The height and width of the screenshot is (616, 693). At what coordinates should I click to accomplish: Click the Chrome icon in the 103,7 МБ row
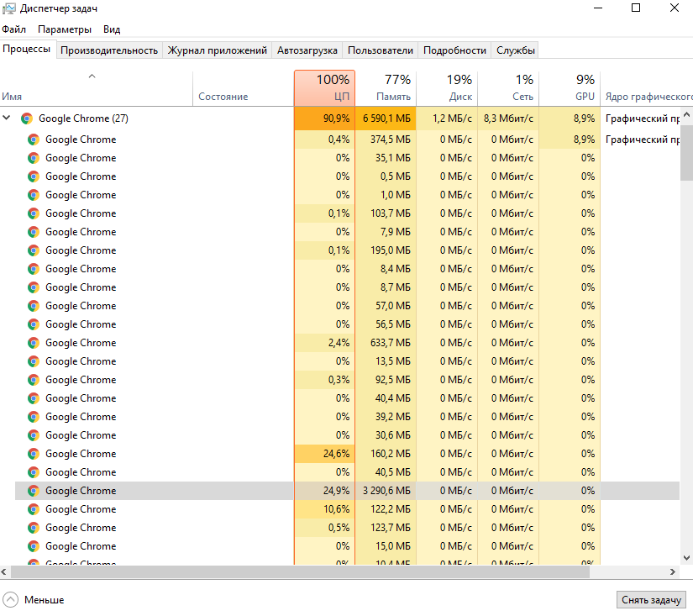[x=33, y=213]
